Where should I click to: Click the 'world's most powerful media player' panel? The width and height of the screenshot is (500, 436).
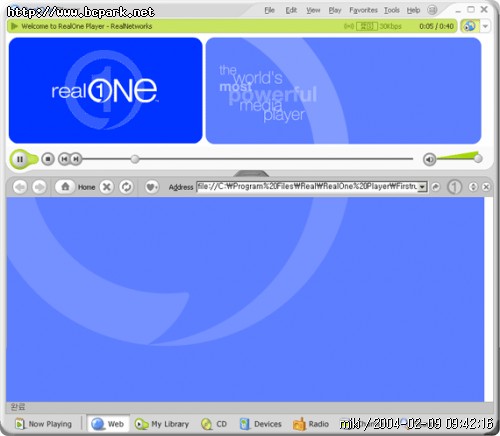[343, 91]
